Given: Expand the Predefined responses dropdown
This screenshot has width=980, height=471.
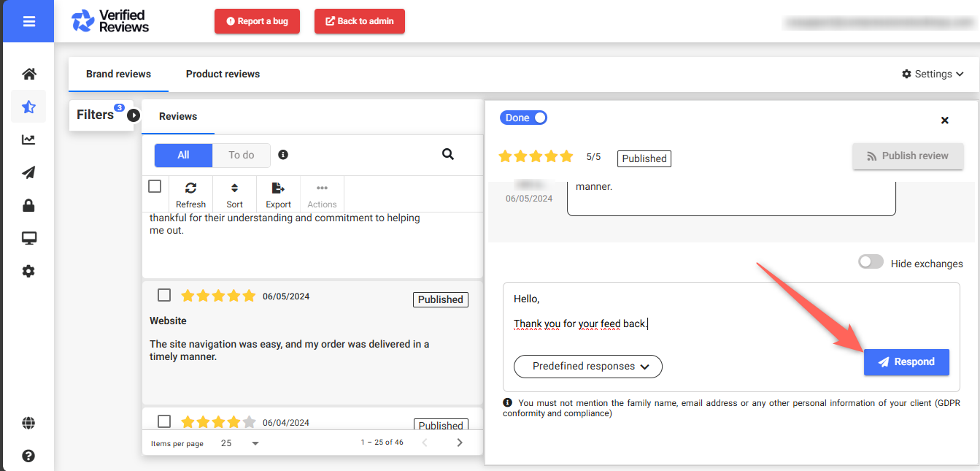Looking at the screenshot, I should [x=588, y=367].
